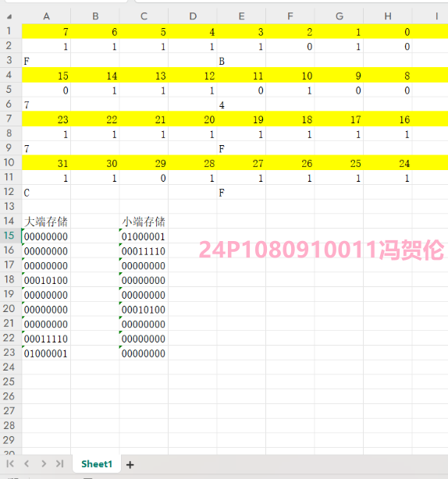This screenshot has height=479, width=448.
Task: Click cell E3 containing B
Action: click(x=241, y=61)
